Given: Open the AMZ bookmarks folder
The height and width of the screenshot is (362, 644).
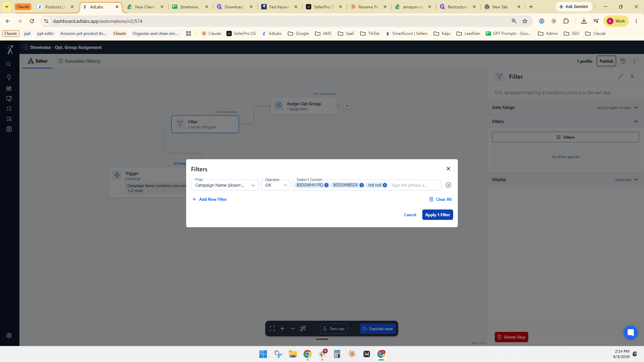Looking at the screenshot, I should click(323, 34).
